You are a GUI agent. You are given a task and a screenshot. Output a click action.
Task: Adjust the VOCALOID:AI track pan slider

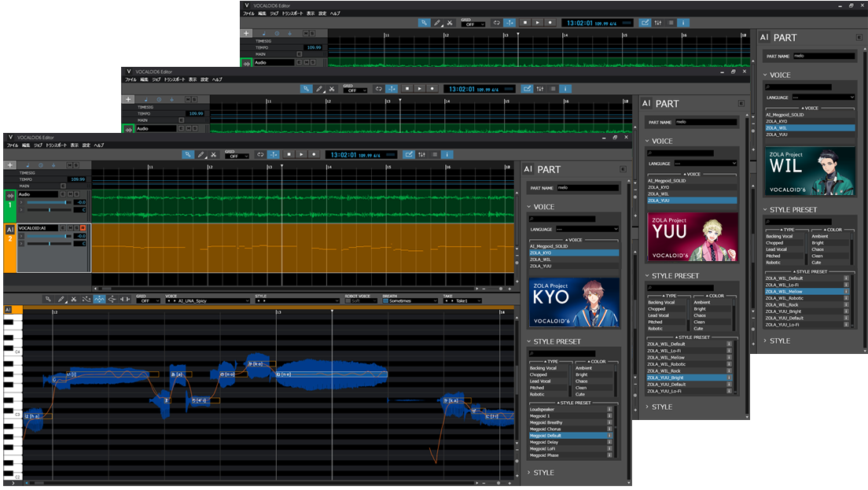point(50,243)
